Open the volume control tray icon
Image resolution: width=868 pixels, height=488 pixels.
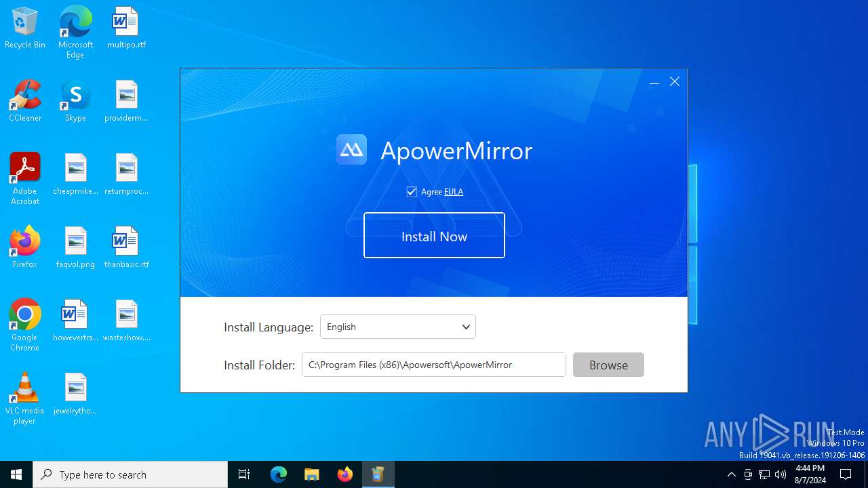[781, 474]
